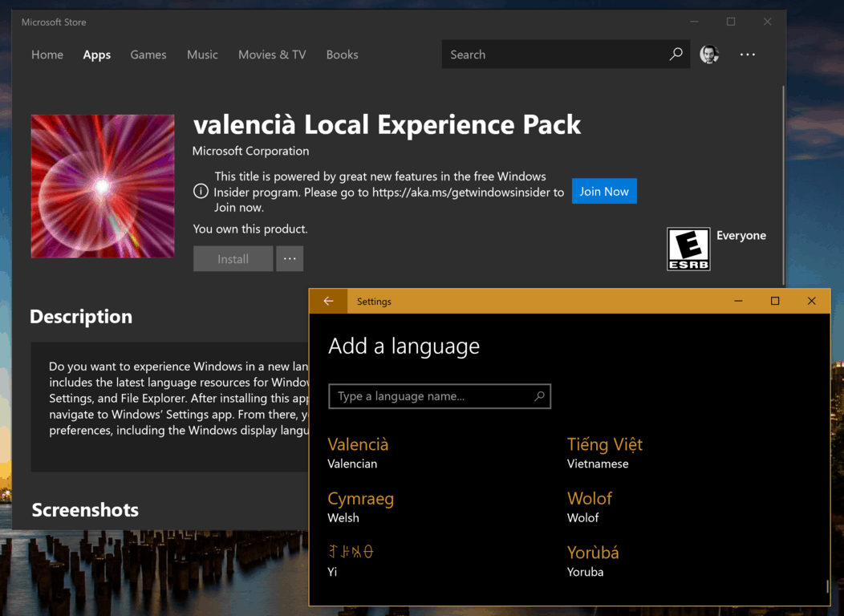Open the Home tab in Microsoft Store
The width and height of the screenshot is (844, 616).
pos(47,55)
